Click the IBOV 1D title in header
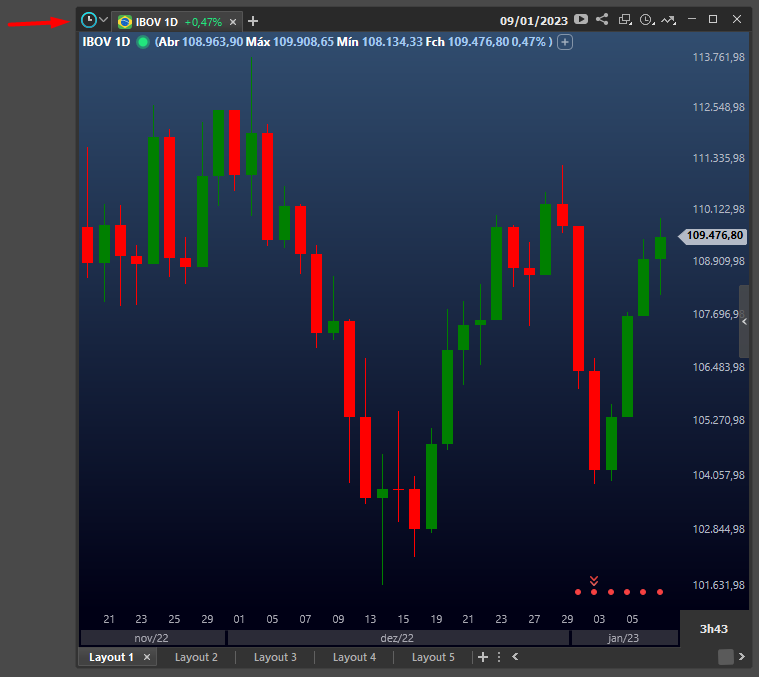759x677 pixels. click(x=106, y=42)
